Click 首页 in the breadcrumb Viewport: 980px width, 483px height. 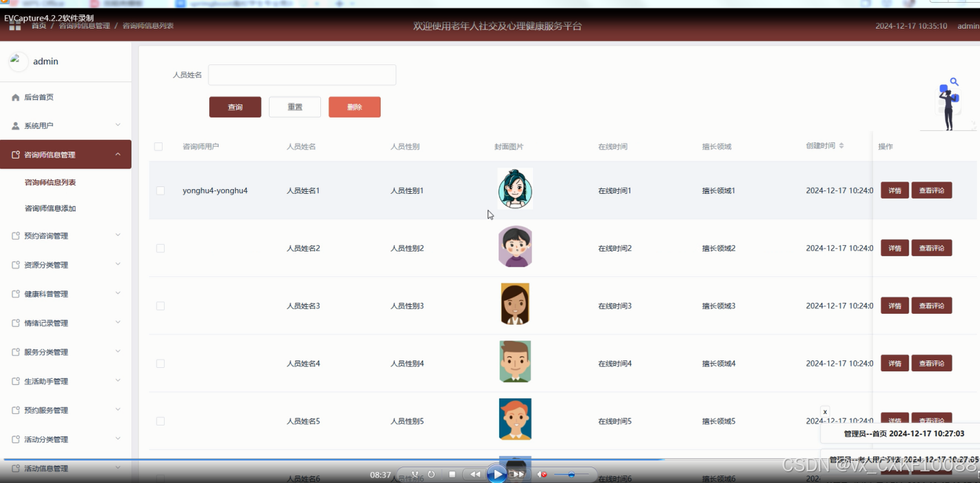point(39,26)
